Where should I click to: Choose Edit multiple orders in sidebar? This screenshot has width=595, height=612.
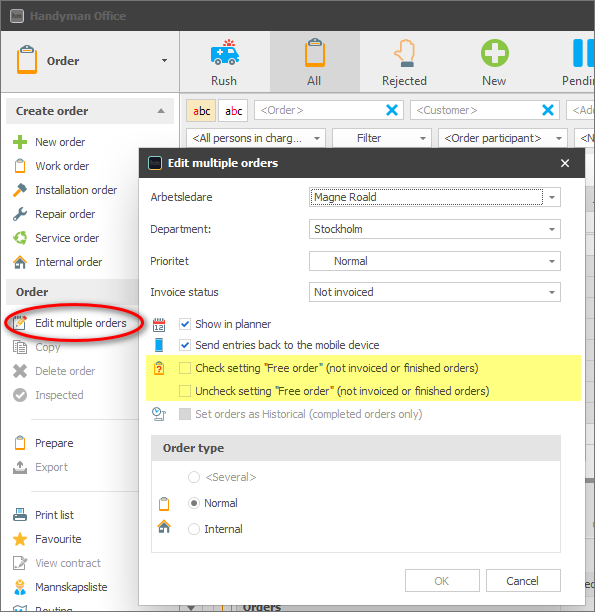(x=80, y=323)
